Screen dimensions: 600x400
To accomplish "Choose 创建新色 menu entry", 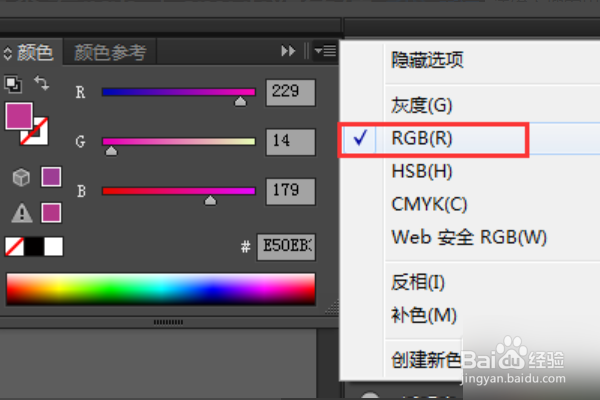I will 426,360.
